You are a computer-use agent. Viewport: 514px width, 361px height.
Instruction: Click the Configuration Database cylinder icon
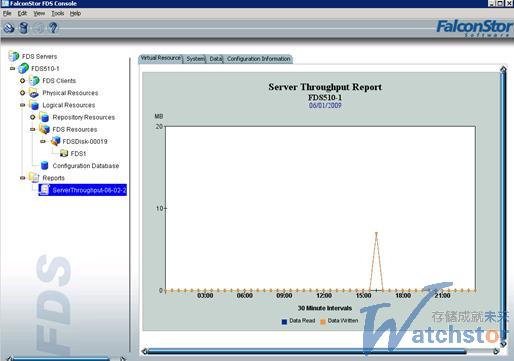coord(44,166)
